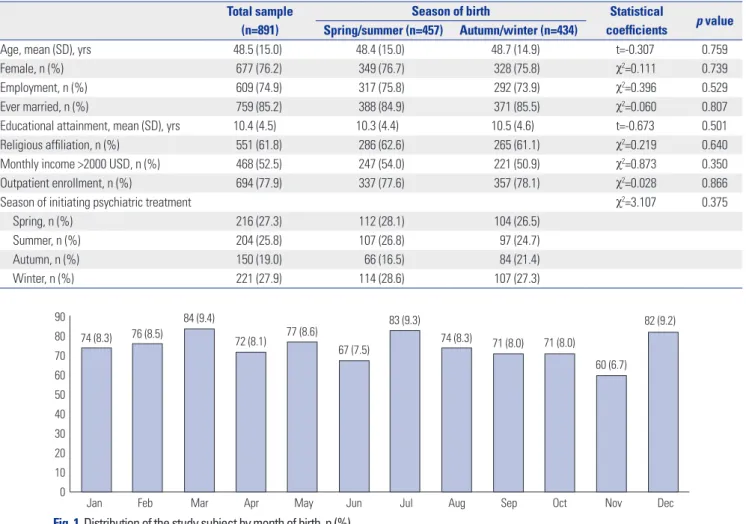746x524 pixels.
Task: Select the bar label '84 (9.4)'
Action: pos(199,318)
